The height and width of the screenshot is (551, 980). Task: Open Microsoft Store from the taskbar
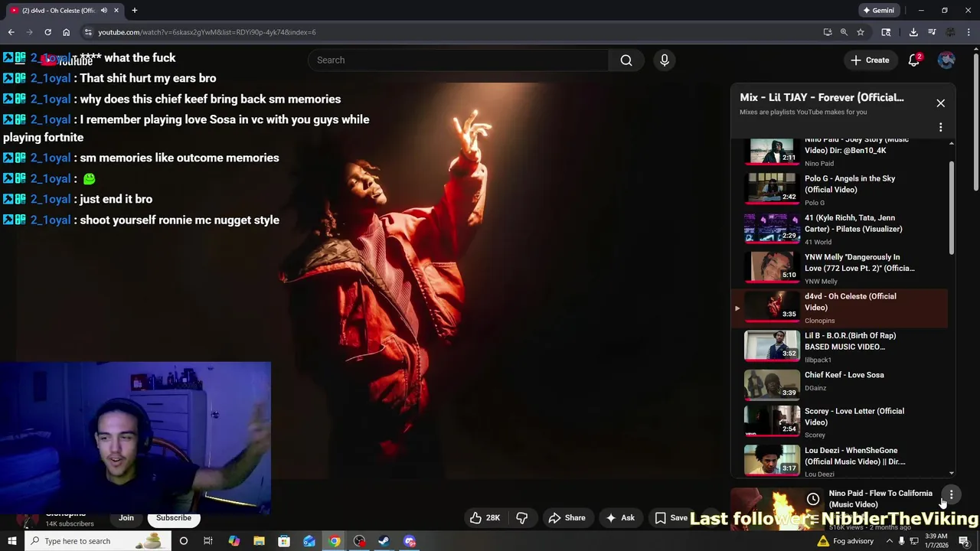[284, 541]
